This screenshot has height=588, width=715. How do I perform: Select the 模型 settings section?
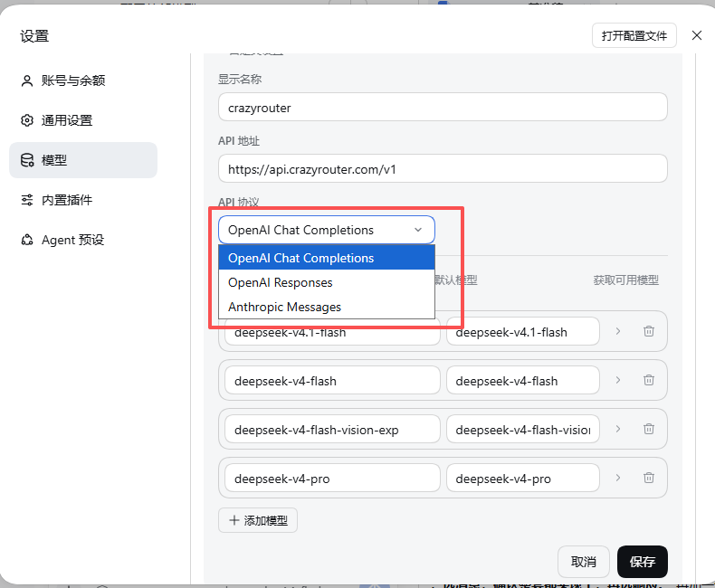click(83, 160)
